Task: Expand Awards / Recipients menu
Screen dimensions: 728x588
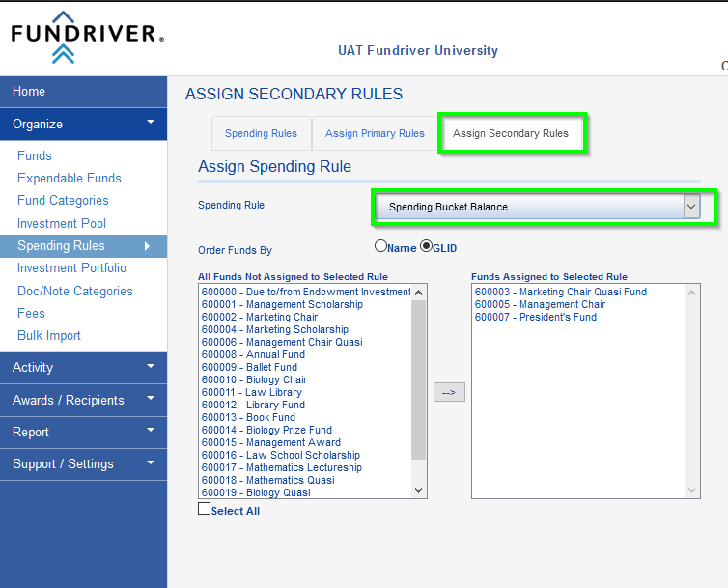Action: (x=84, y=400)
